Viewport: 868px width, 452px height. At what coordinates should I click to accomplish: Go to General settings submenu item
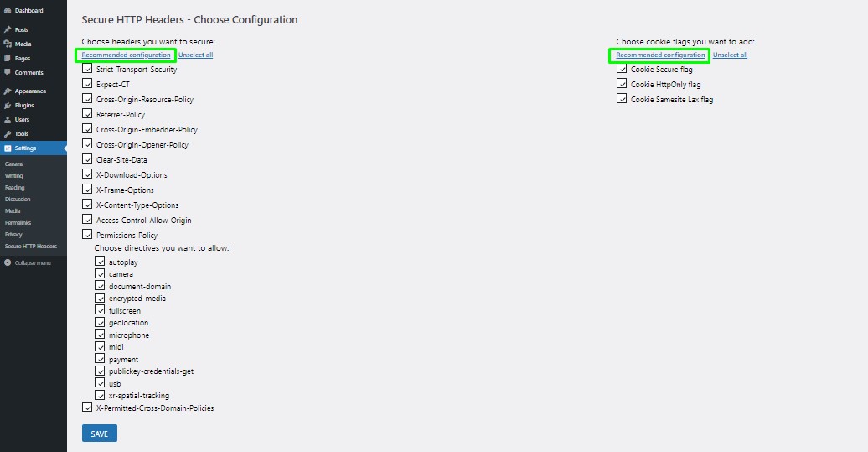(x=14, y=164)
